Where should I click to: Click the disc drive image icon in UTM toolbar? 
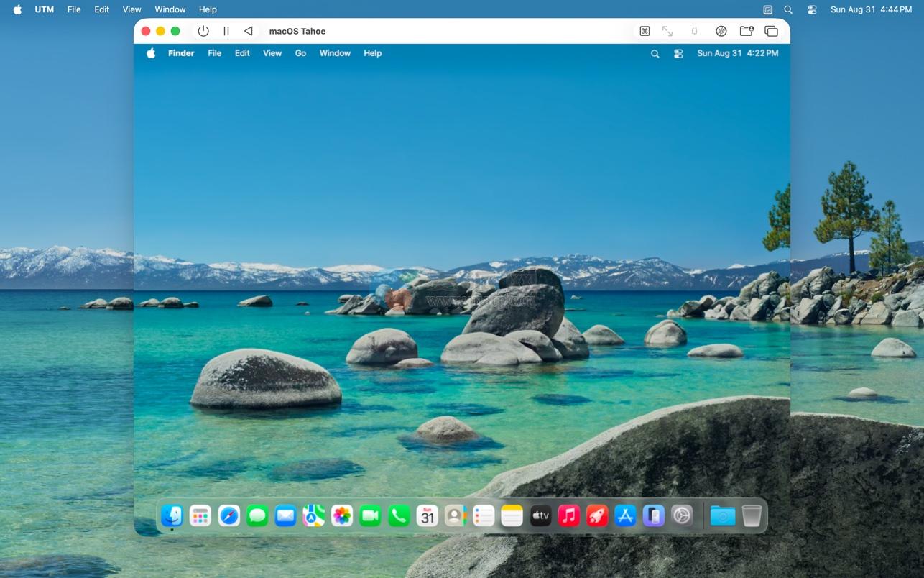click(721, 31)
